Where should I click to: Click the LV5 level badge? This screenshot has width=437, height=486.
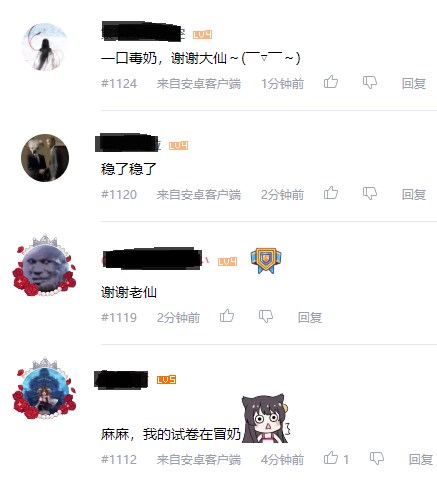click(x=166, y=380)
